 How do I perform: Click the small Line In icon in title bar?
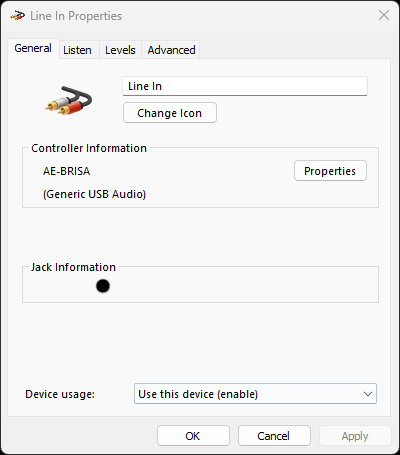click(17, 15)
